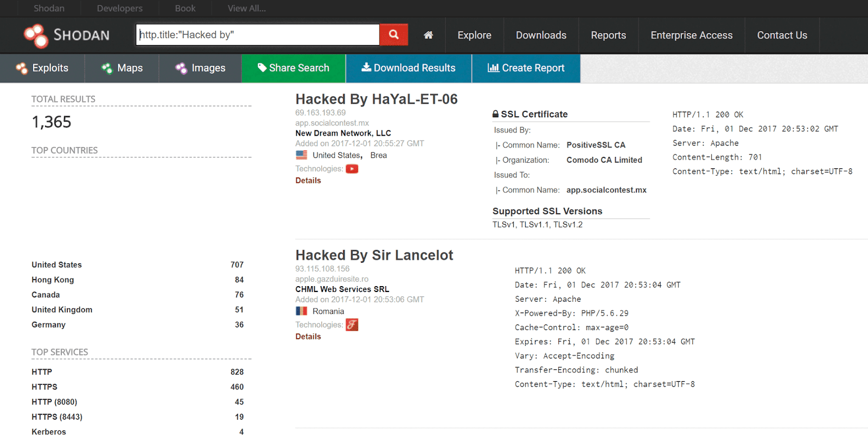Open Maps view
868x437 pixels.
coord(122,68)
